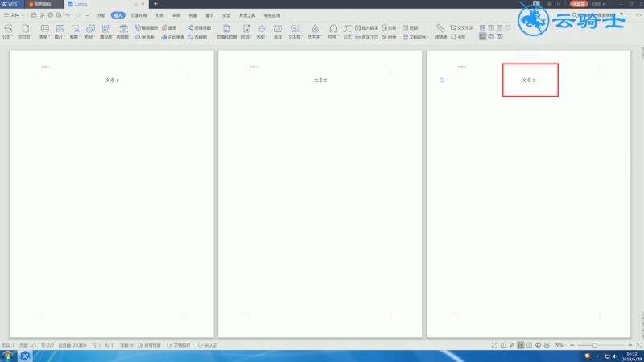Select the 截屏 screenshot tool

pyautogui.click(x=75, y=31)
